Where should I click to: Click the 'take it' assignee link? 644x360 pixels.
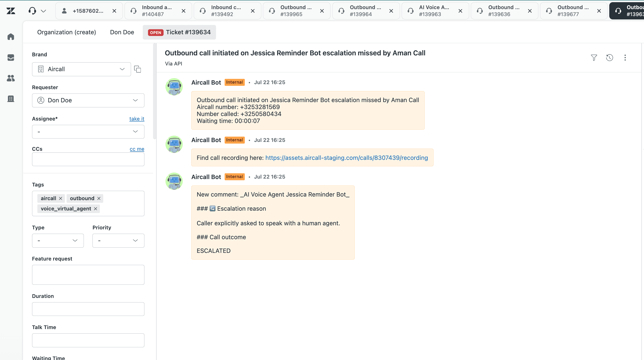coord(137,119)
